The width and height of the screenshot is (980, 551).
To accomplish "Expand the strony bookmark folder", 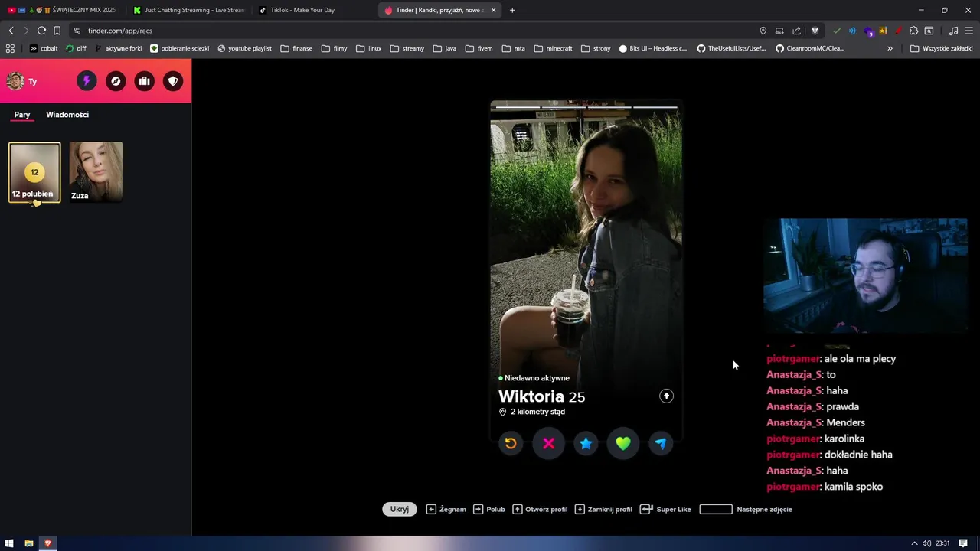I will [596, 48].
